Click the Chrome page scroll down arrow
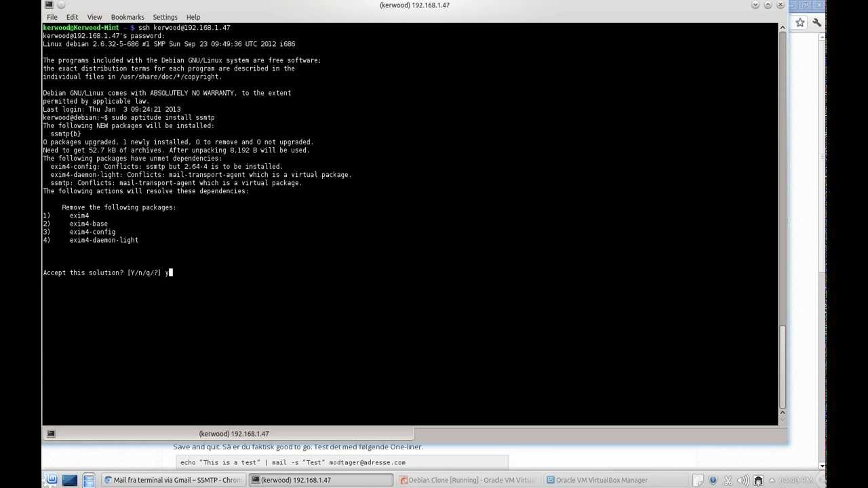The width and height of the screenshot is (868, 488). pos(823,466)
